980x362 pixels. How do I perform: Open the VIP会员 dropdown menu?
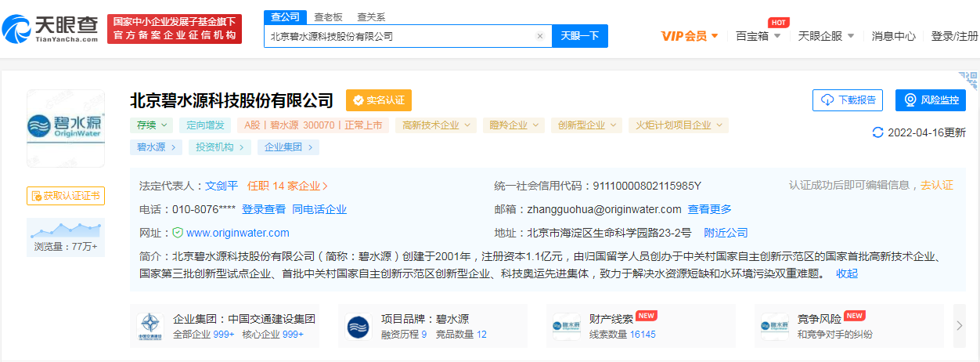point(690,36)
